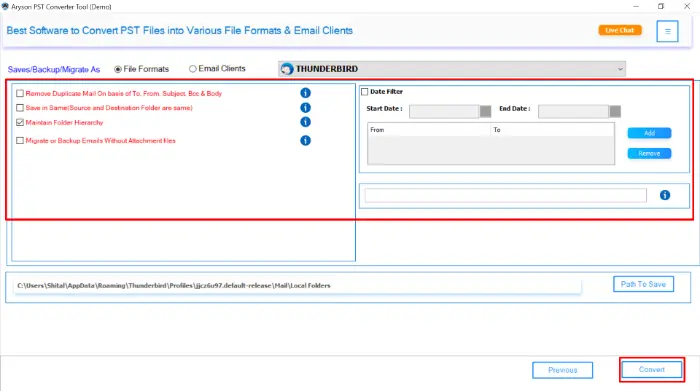Select the Email Clients radio button
Screen dimensions: 700x391
192,69
